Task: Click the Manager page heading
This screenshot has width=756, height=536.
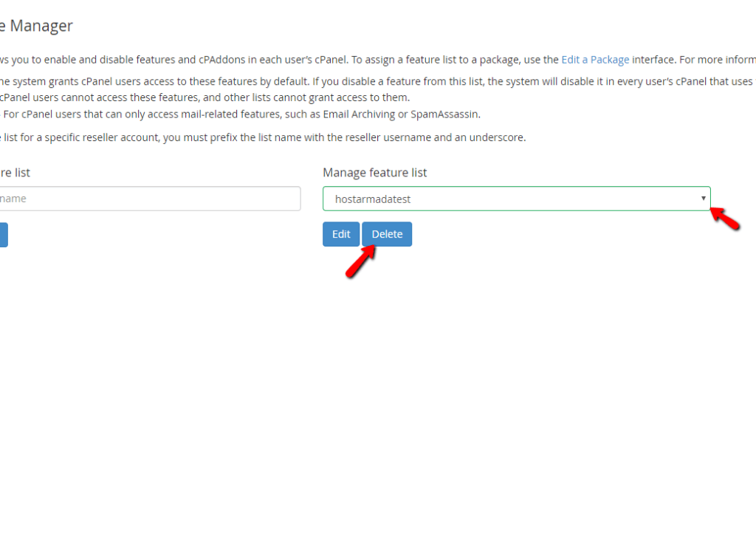Action: [37, 26]
